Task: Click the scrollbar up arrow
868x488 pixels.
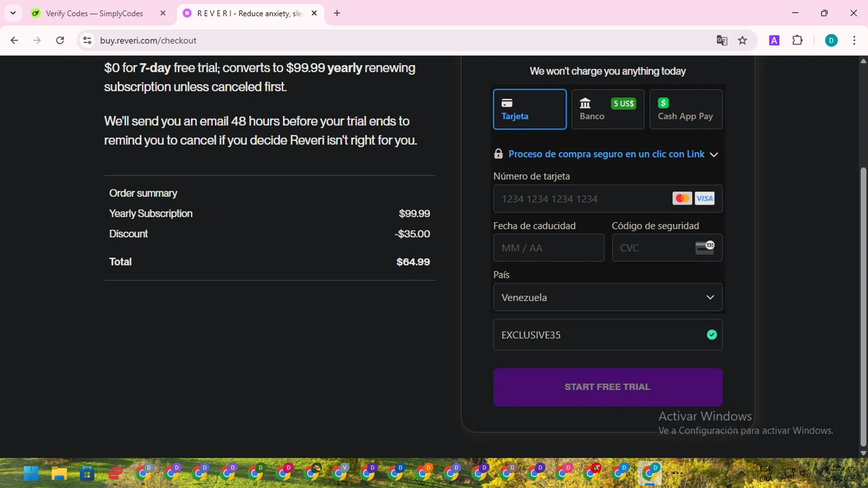Action: pyautogui.click(x=863, y=61)
